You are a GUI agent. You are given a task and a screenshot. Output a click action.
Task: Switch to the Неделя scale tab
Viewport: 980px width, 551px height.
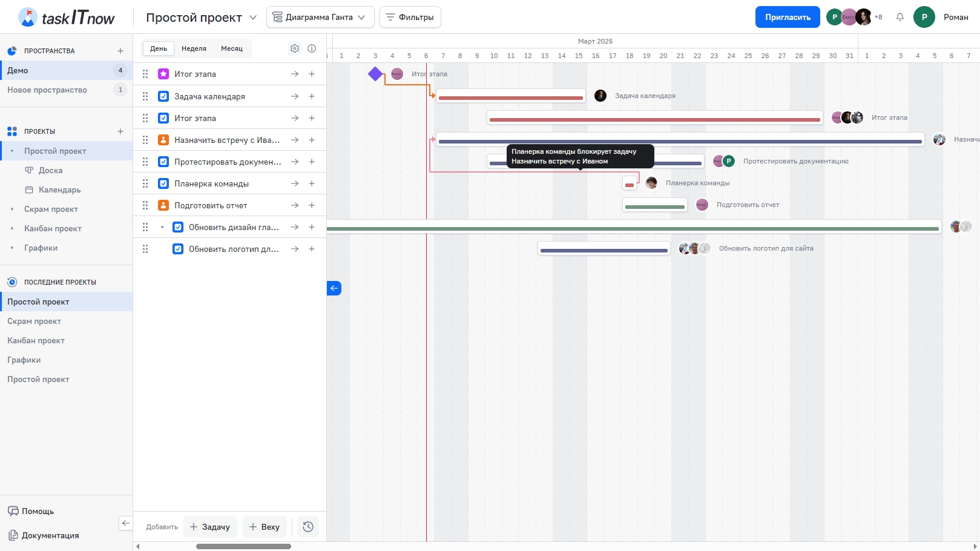[194, 48]
